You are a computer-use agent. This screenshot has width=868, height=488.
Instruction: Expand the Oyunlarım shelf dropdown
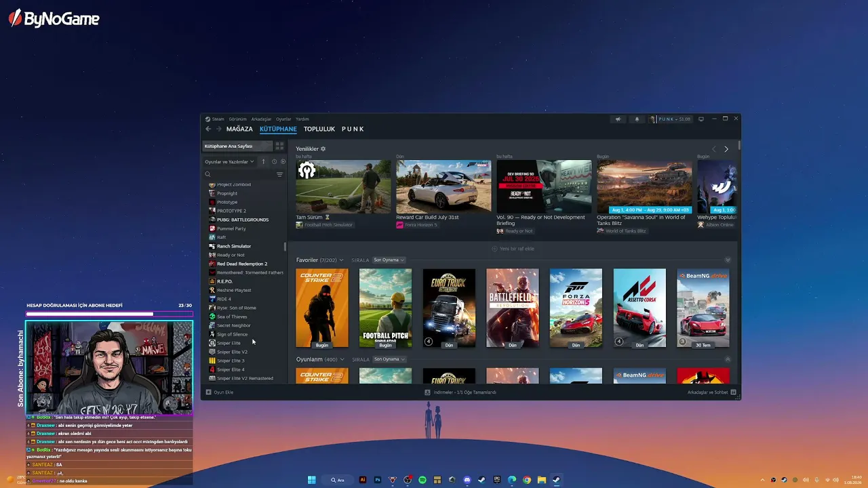341,359
